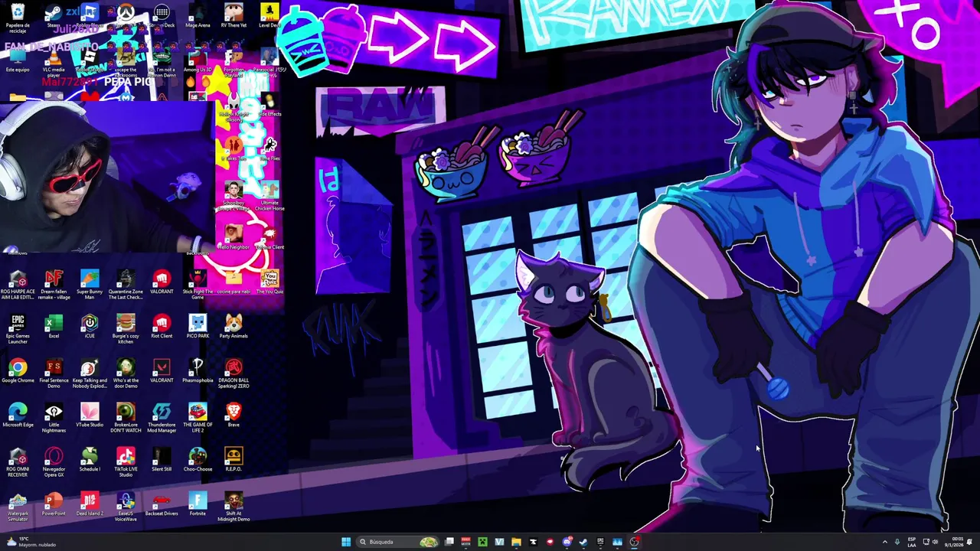Screen dimensions: 980x551
Task: Open the Brave browser shortcut
Action: click(234, 416)
